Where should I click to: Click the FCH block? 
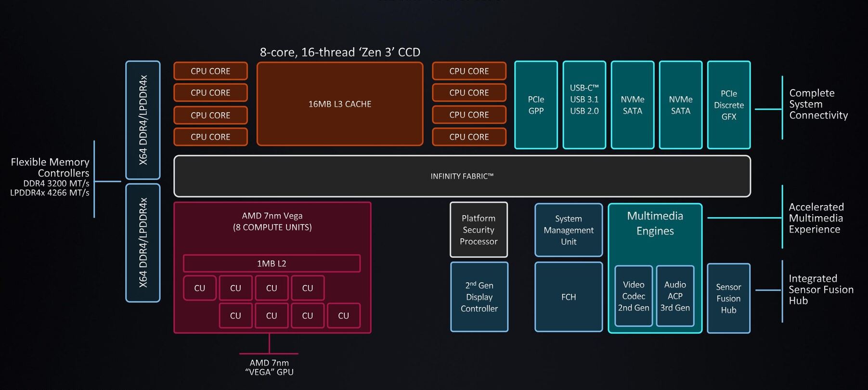[x=569, y=297]
